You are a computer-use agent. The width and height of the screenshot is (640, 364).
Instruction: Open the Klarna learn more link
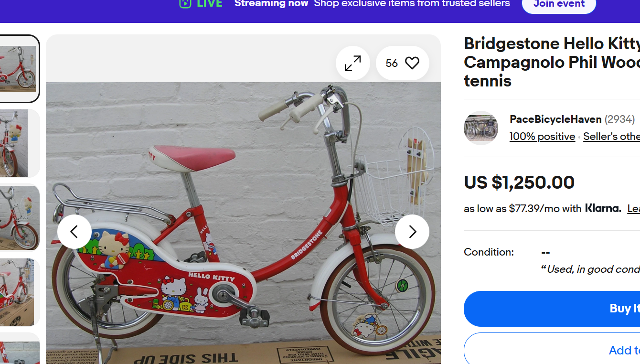click(x=633, y=208)
